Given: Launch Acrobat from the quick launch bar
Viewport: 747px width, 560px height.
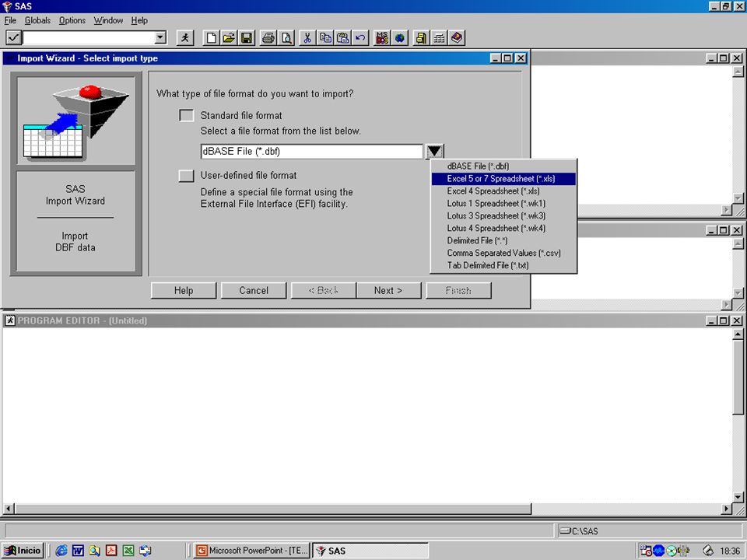Looking at the screenshot, I should tap(111, 551).
